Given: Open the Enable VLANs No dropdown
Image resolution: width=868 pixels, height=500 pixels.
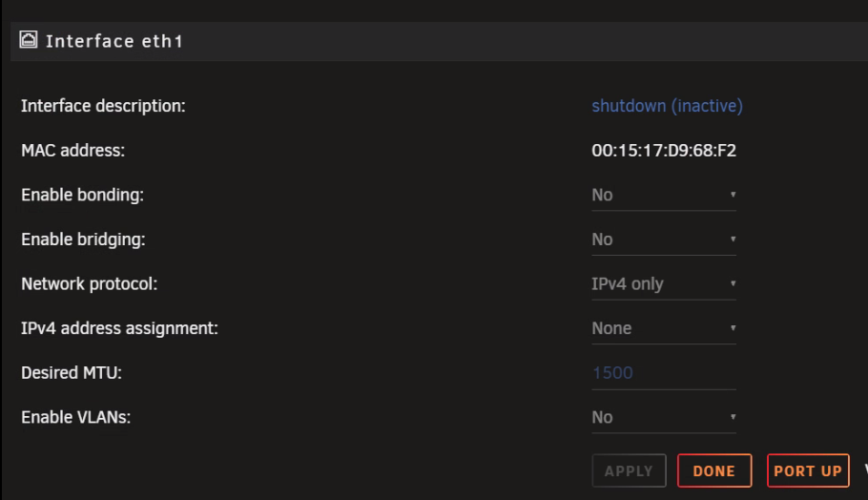Looking at the screenshot, I should pos(664,418).
